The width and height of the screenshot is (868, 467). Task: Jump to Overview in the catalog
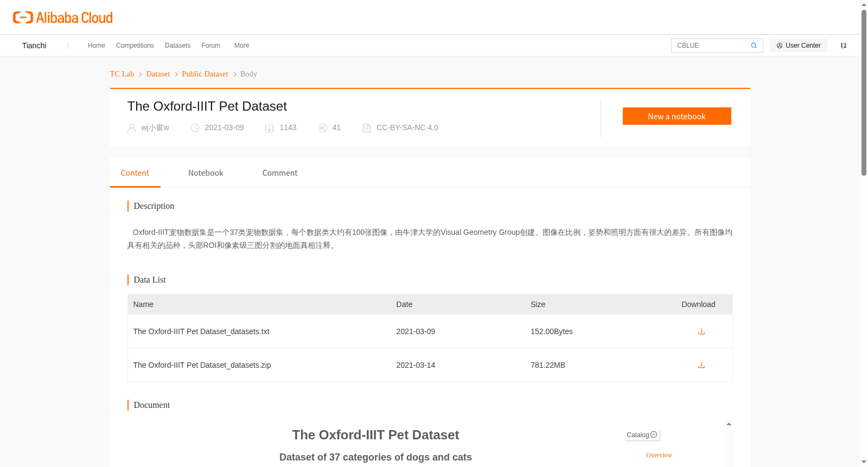coord(659,455)
